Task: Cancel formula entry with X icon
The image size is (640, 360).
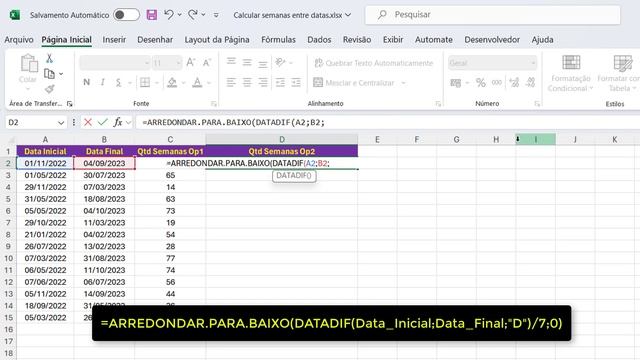Action: pyautogui.click(x=88, y=122)
